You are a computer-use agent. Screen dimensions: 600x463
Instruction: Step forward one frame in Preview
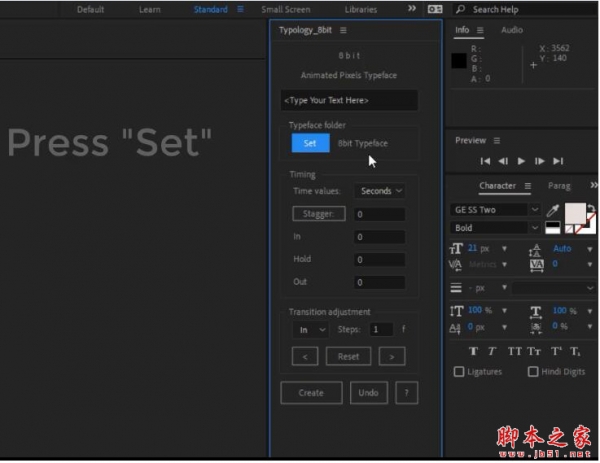pos(539,161)
